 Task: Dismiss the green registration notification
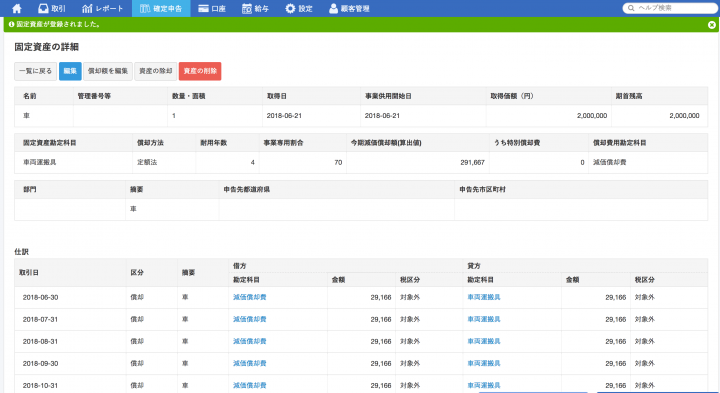712,25
